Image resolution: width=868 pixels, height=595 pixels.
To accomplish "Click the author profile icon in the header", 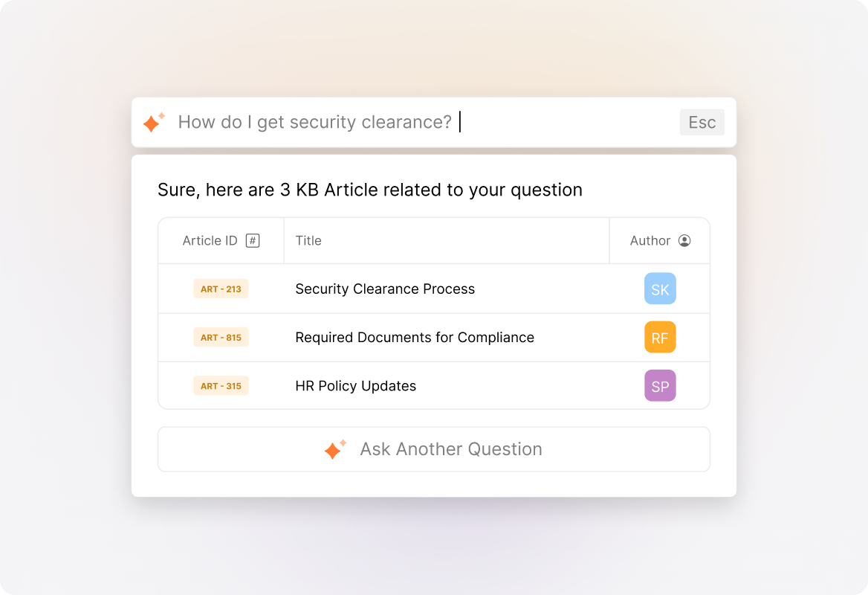I will pos(684,240).
